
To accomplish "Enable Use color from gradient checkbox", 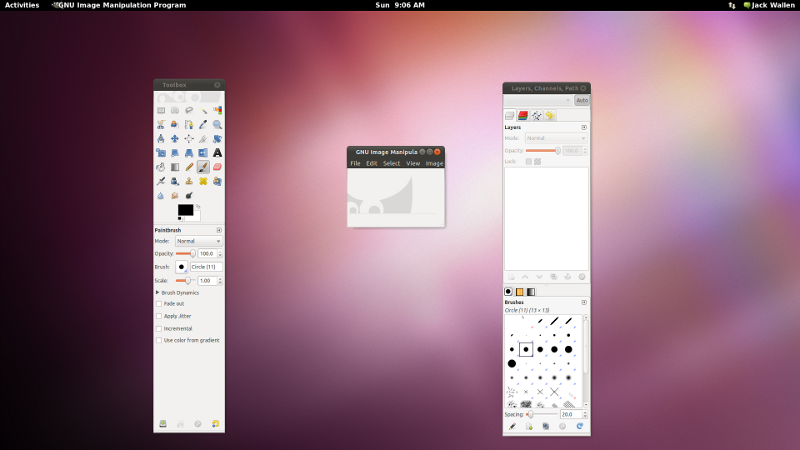I will pos(159,340).
